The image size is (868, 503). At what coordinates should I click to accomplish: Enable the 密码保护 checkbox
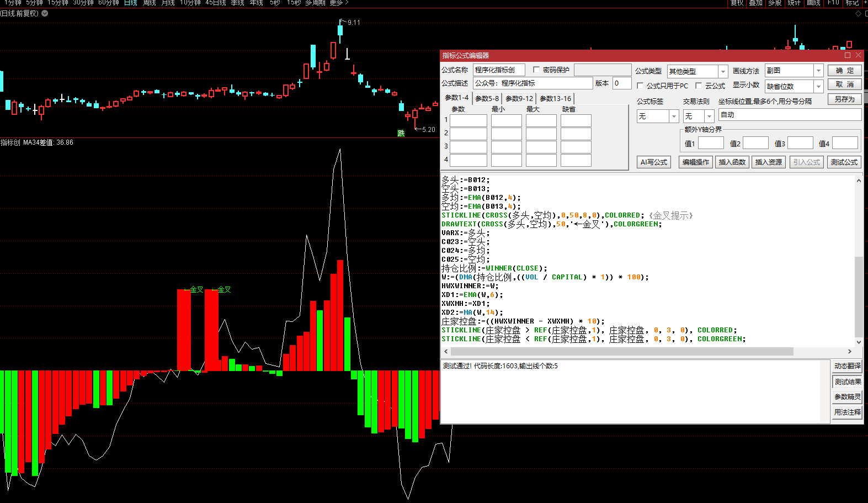tap(536, 70)
